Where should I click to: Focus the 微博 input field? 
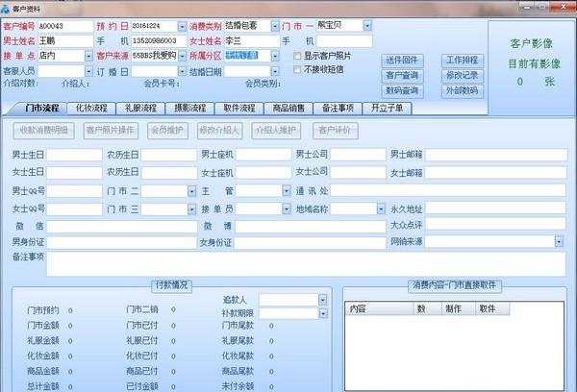(310, 227)
